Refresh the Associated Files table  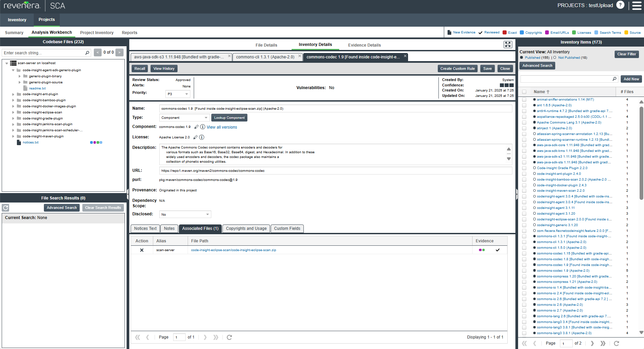(229, 337)
